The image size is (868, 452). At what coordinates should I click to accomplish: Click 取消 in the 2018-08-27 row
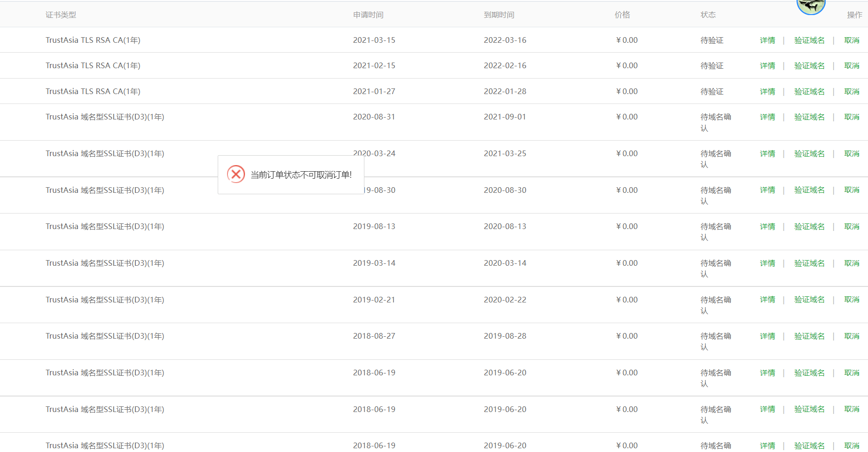coord(852,336)
